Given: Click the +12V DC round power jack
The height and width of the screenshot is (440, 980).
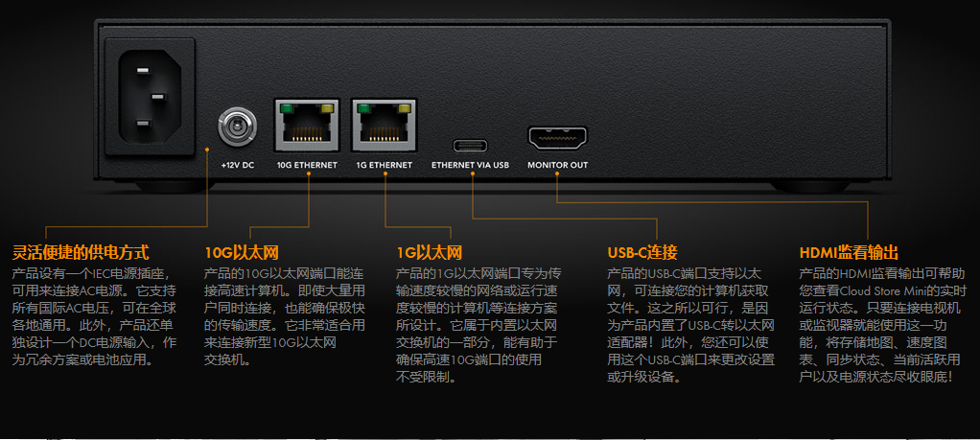Looking at the screenshot, I should point(237,127).
